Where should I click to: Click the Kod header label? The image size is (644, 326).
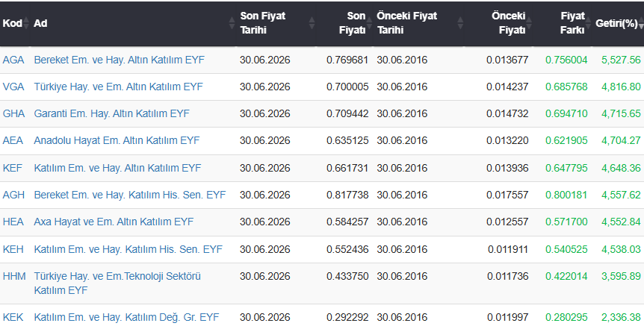pos(12,23)
